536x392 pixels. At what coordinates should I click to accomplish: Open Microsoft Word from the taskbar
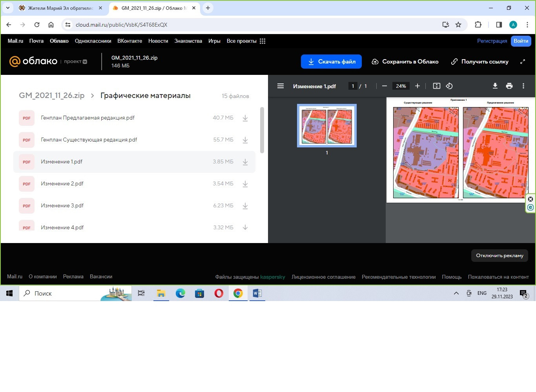(257, 293)
